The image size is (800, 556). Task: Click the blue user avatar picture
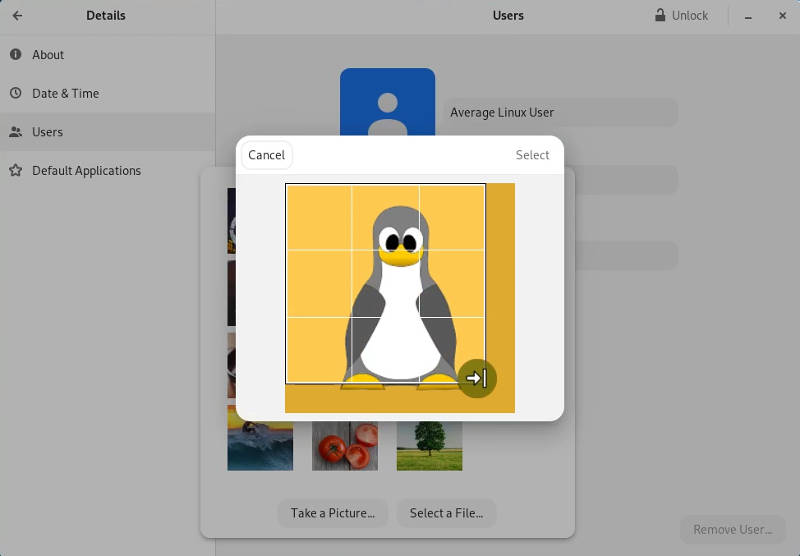(x=387, y=102)
